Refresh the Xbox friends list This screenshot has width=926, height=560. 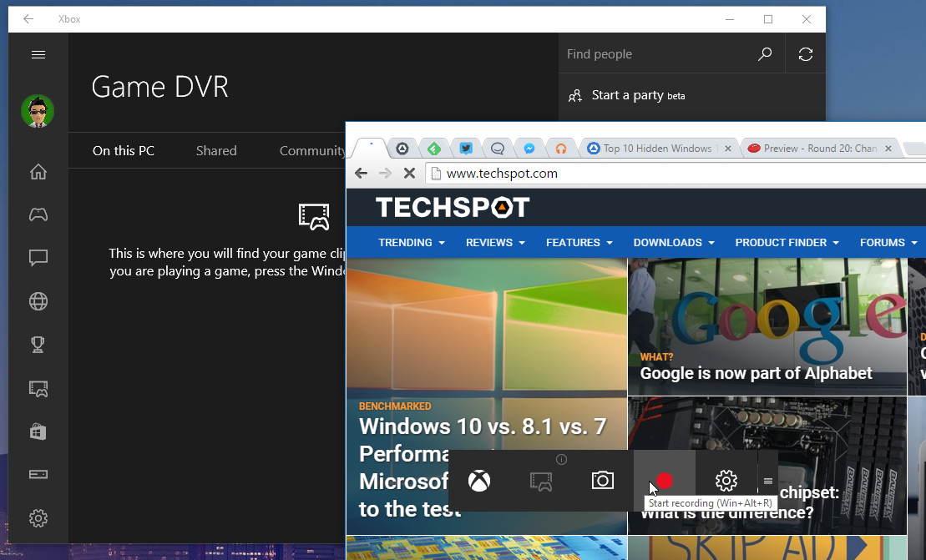tap(806, 54)
